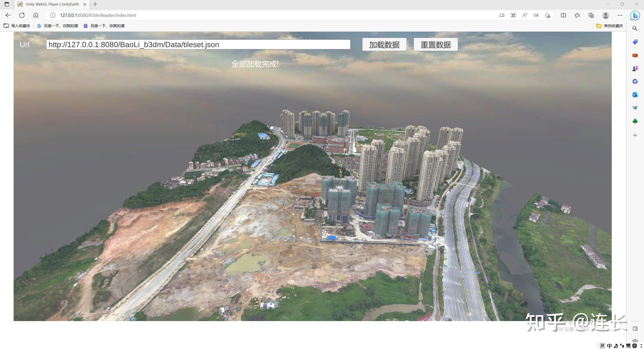Click 导入收藏夹 import favorites bookmark
Image resolution: width=644 pixels, height=349 pixels.
pyautogui.click(x=17, y=26)
